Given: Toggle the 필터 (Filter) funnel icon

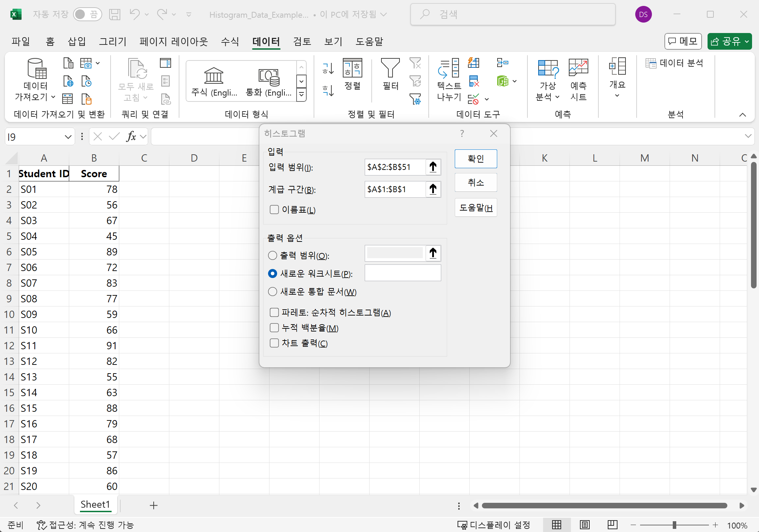Looking at the screenshot, I should [x=390, y=68].
